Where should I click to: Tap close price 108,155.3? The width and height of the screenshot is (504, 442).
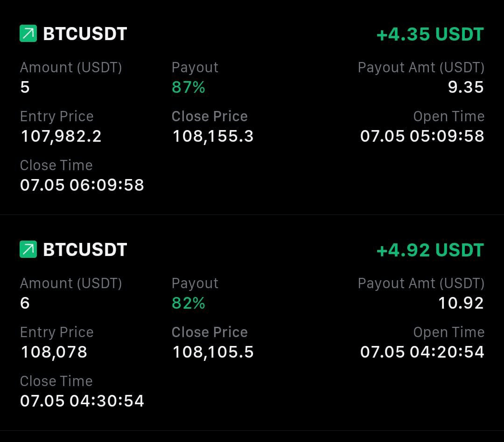(213, 136)
